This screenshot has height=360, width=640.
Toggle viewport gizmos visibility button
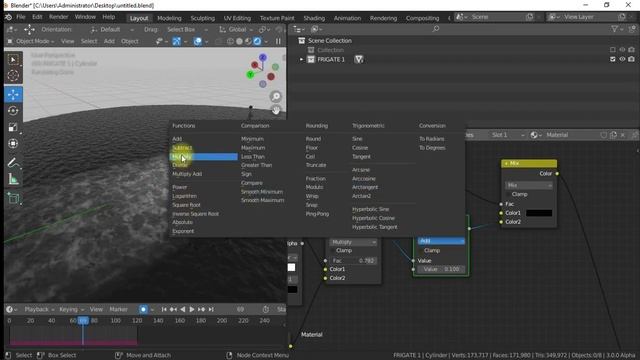point(176,41)
